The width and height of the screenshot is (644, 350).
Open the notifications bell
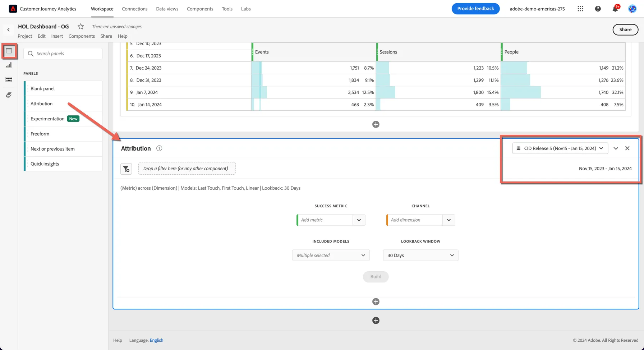(615, 9)
